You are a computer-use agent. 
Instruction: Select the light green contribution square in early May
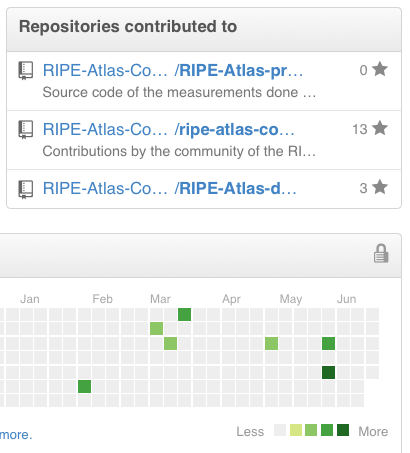[271, 343]
